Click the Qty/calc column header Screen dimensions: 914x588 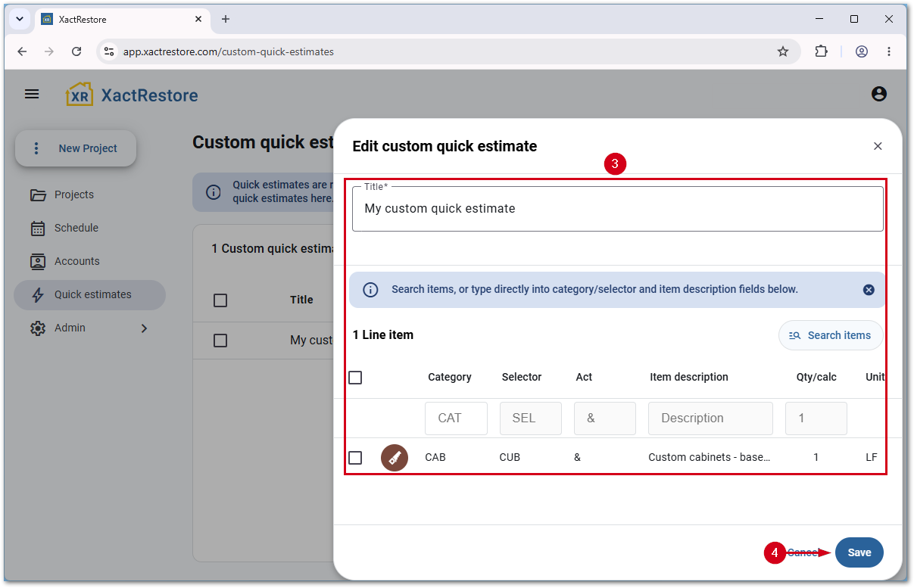[x=816, y=377]
